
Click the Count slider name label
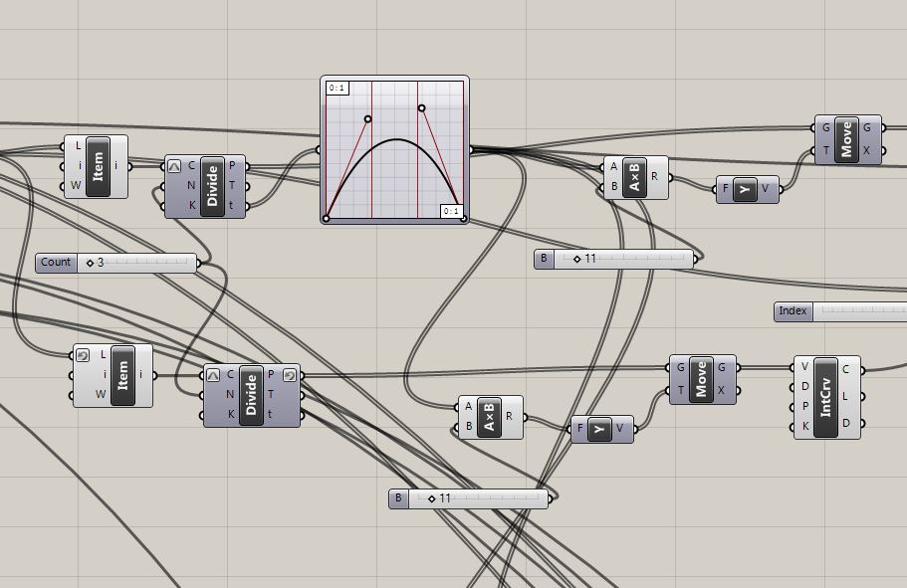click(x=56, y=263)
